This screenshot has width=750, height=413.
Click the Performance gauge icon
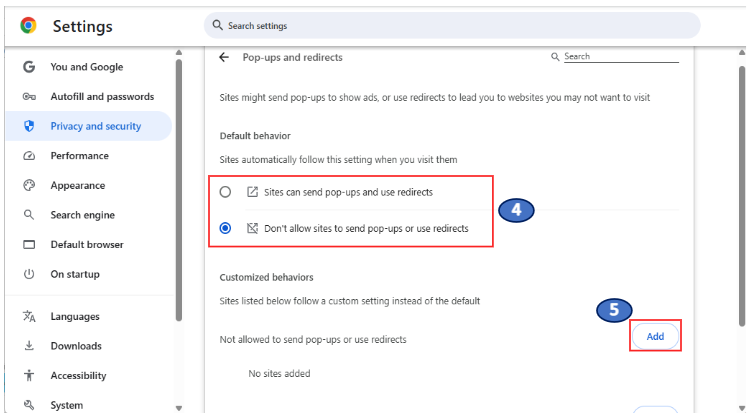29,156
